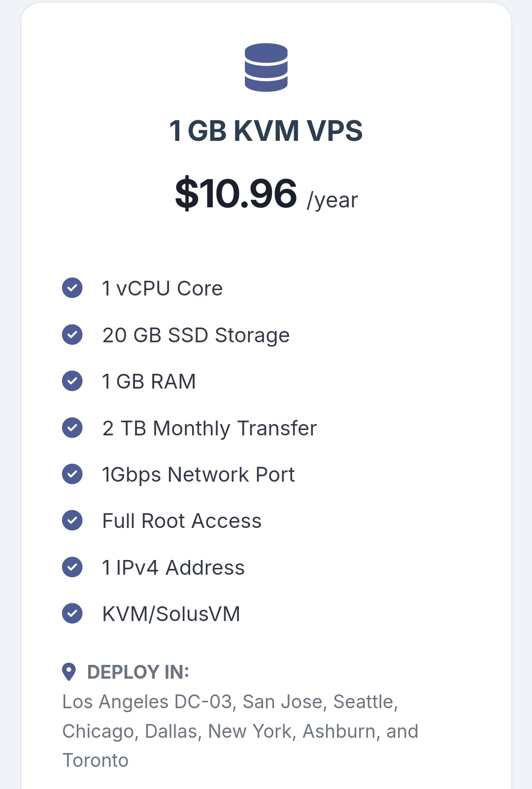The image size is (532, 789).
Task: Click the /year billing period text
Action: pyautogui.click(x=332, y=200)
